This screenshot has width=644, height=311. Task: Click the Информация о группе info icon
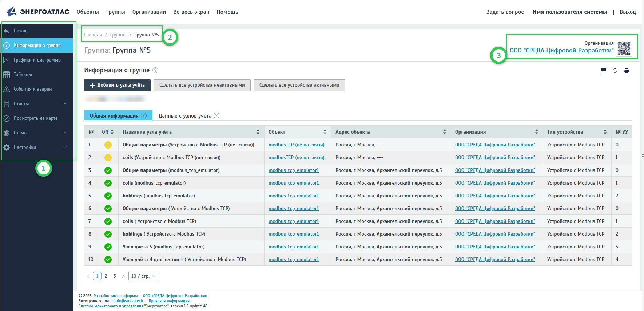(7, 46)
